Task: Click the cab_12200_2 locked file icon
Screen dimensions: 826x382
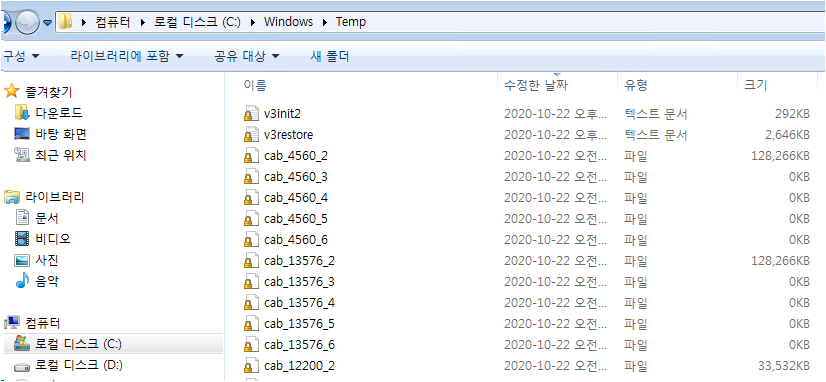Action: [x=251, y=365]
